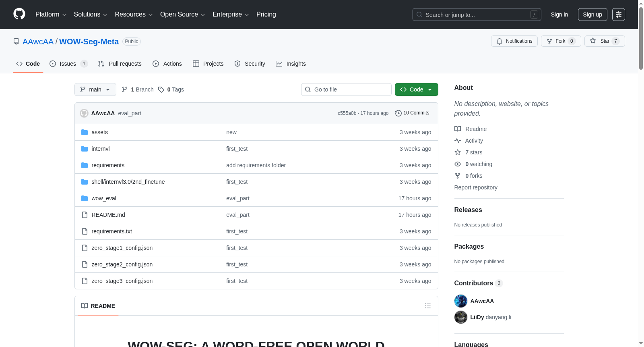Click Report repository link
Viewport: 644px width, 347px height.
point(476,187)
